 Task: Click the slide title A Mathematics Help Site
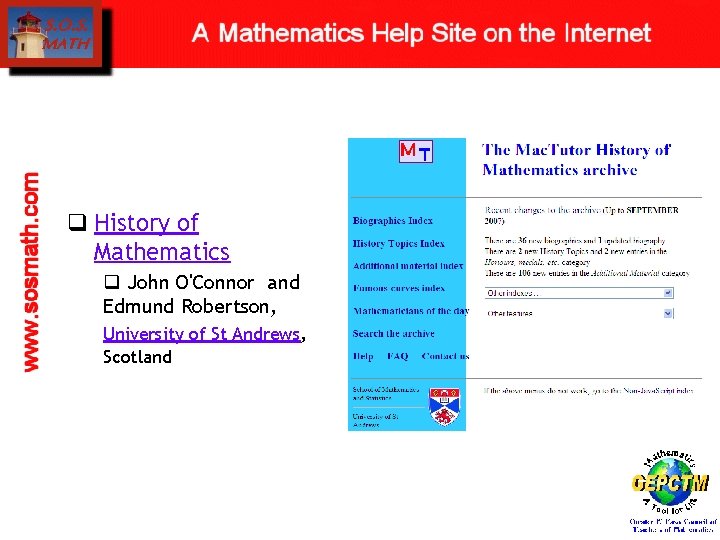[x=421, y=33]
